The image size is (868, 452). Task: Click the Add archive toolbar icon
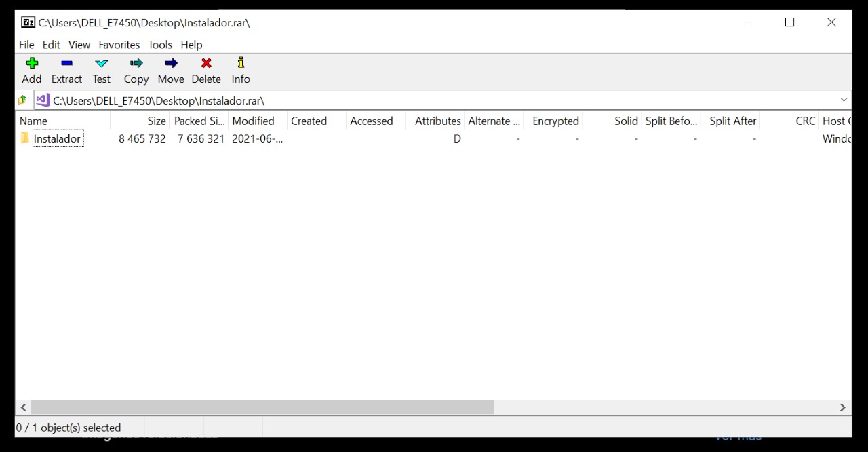point(31,70)
